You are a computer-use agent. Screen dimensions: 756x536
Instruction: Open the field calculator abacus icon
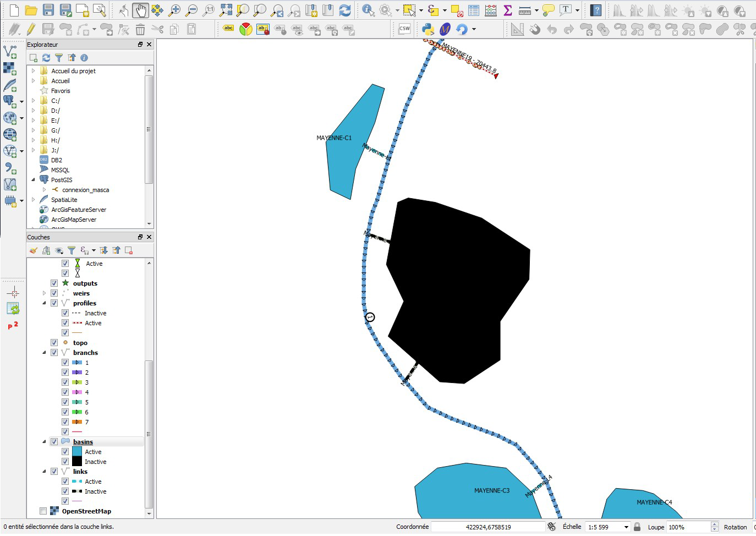(x=491, y=10)
